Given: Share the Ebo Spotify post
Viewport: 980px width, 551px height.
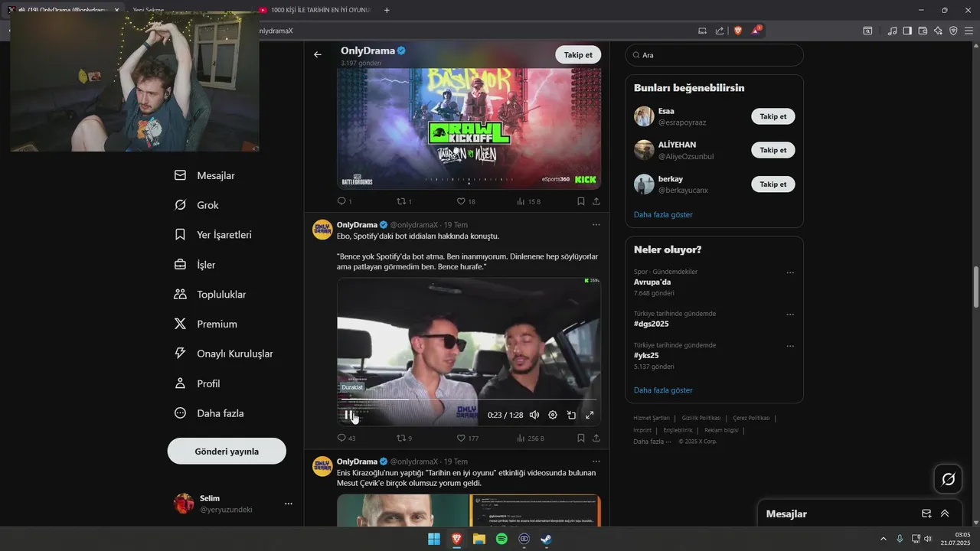Looking at the screenshot, I should click(x=596, y=438).
